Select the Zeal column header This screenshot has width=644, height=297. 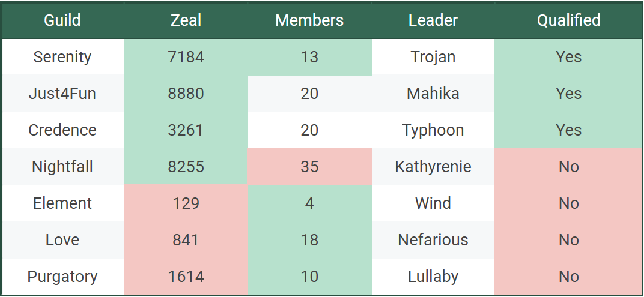pos(186,20)
